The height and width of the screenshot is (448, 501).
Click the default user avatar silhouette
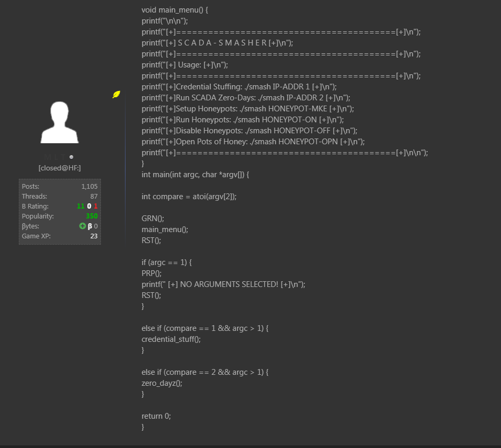coord(60,122)
